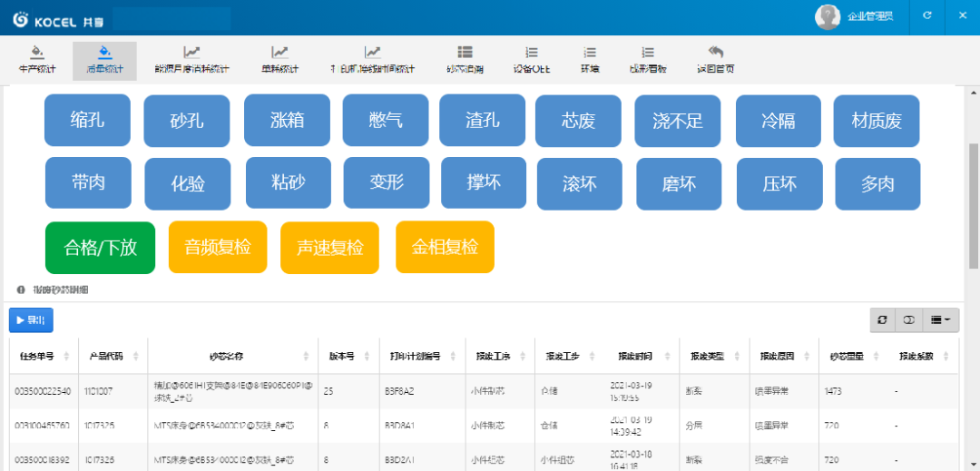This screenshot has height=471, width=980.
Task: Select the 带肉 defect button
Action: tap(88, 183)
